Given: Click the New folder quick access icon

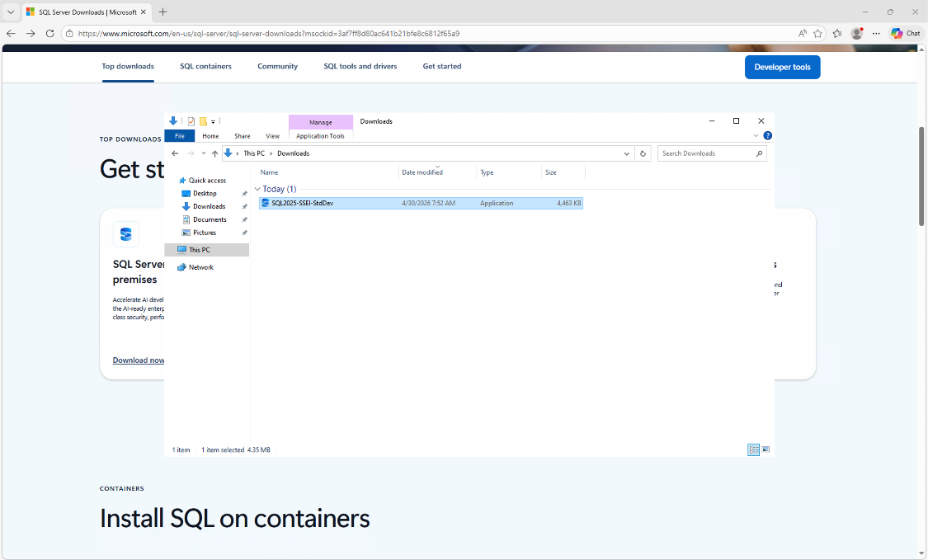Looking at the screenshot, I should coord(203,121).
